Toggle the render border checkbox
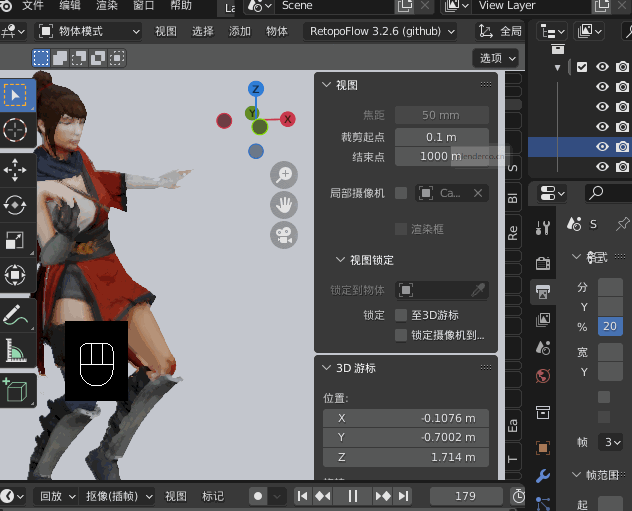The image size is (632, 511). [401, 229]
